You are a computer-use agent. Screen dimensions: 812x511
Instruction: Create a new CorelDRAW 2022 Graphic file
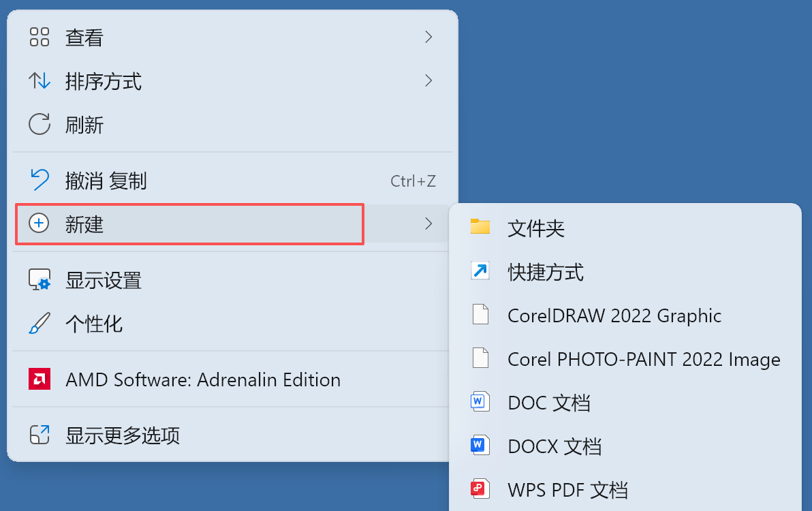(614, 315)
